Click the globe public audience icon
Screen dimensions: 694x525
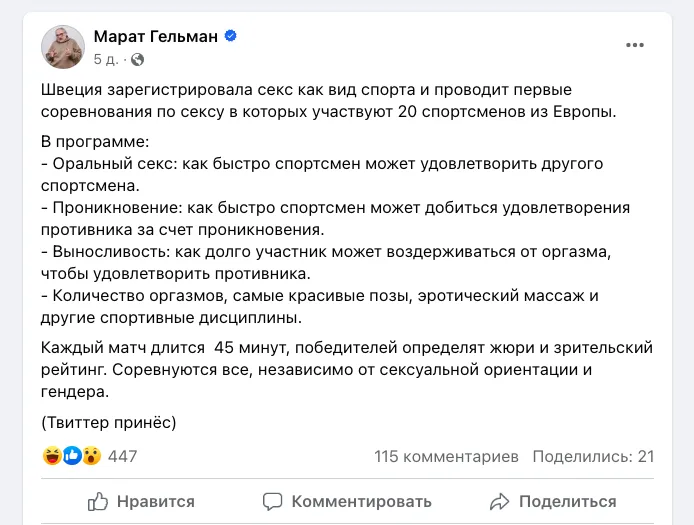point(137,59)
